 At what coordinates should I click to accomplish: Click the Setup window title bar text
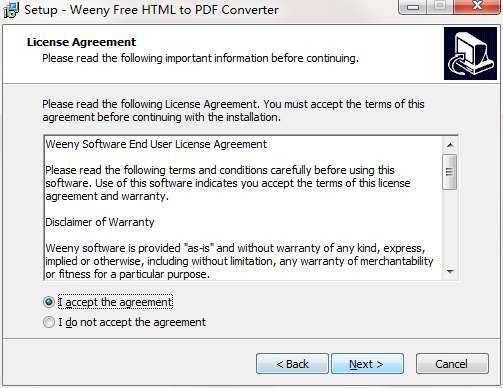151,10
